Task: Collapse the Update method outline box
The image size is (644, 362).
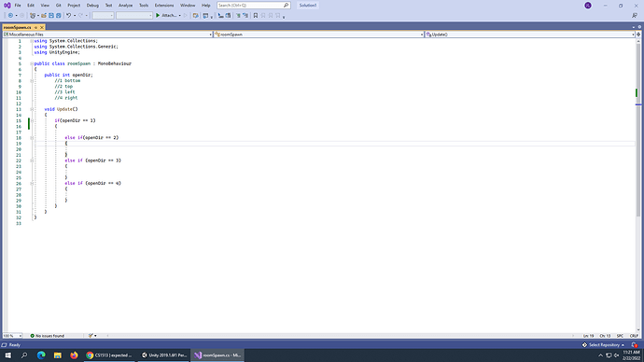Action: [x=32, y=109]
